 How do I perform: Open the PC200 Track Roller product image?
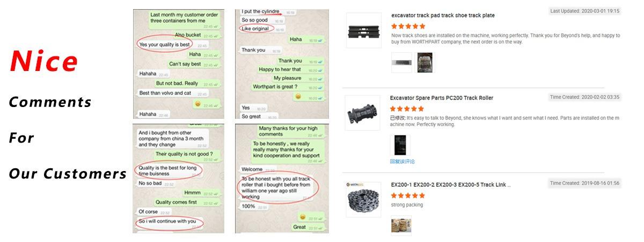(x=362, y=113)
